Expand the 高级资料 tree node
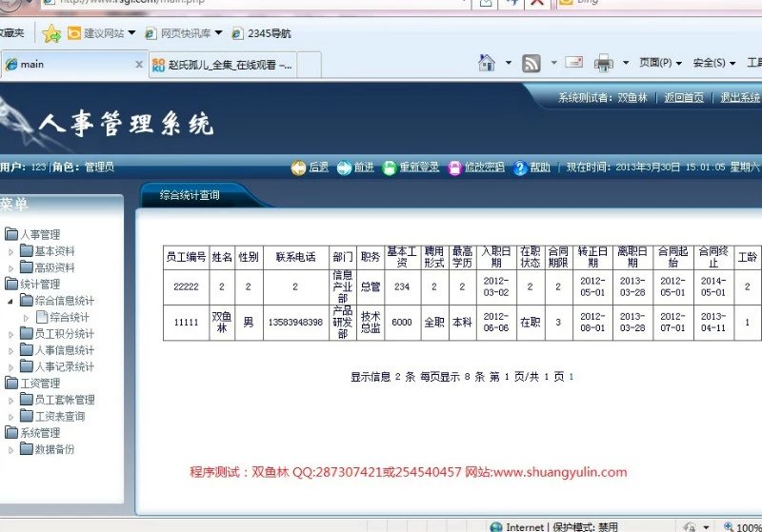This screenshot has height=532, width=762. point(10,268)
